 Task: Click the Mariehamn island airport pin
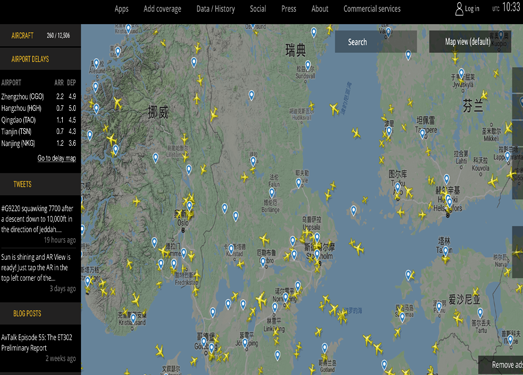pyautogui.click(x=354, y=211)
